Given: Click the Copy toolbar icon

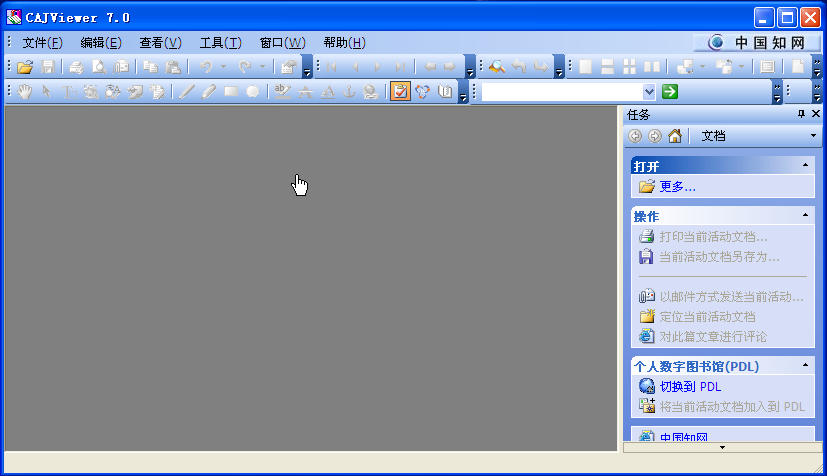Looking at the screenshot, I should 151,67.
